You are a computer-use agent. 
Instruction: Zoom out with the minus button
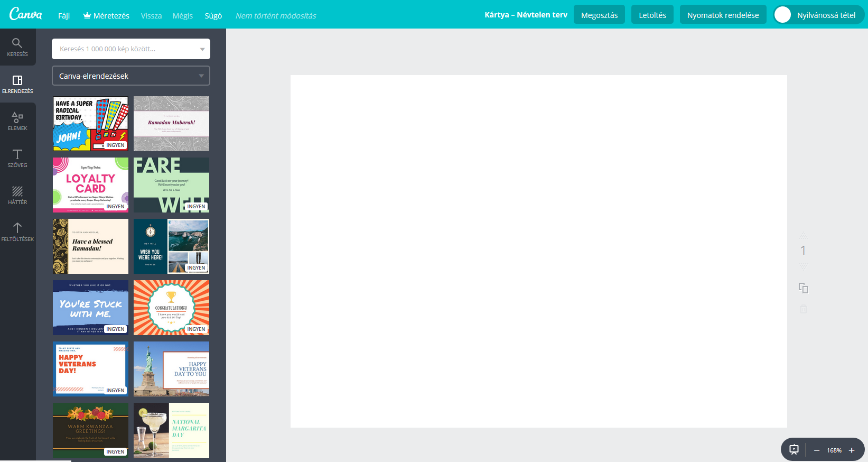point(817,450)
